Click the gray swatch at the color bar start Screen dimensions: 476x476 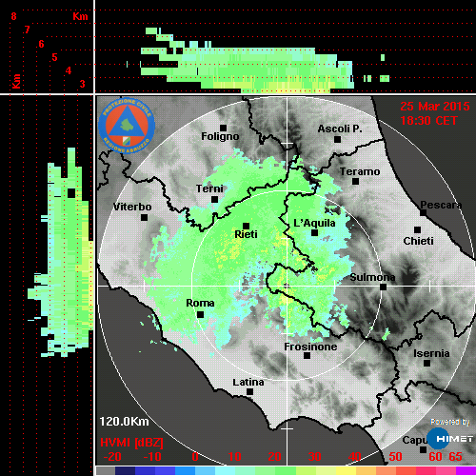[x=106, y=471]
